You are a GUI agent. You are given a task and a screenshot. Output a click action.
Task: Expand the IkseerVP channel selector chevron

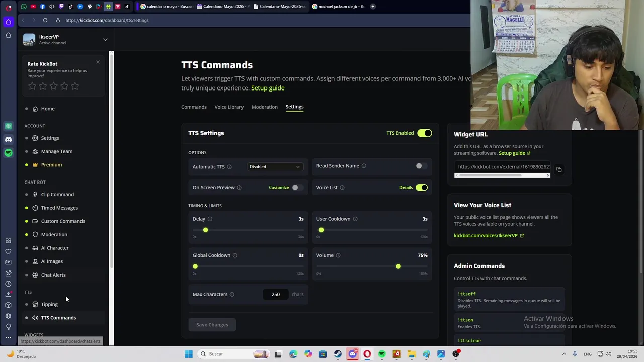pos(105,39)
